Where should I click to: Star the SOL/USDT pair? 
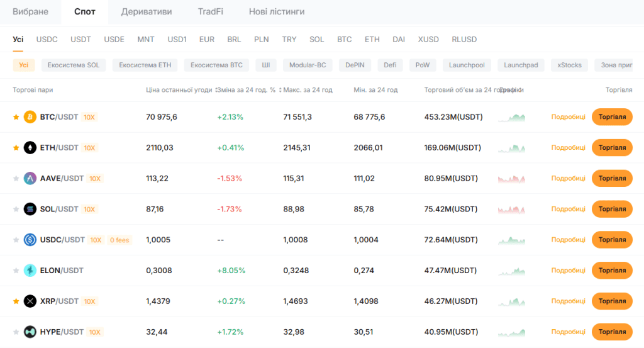[x=16, y=209]
